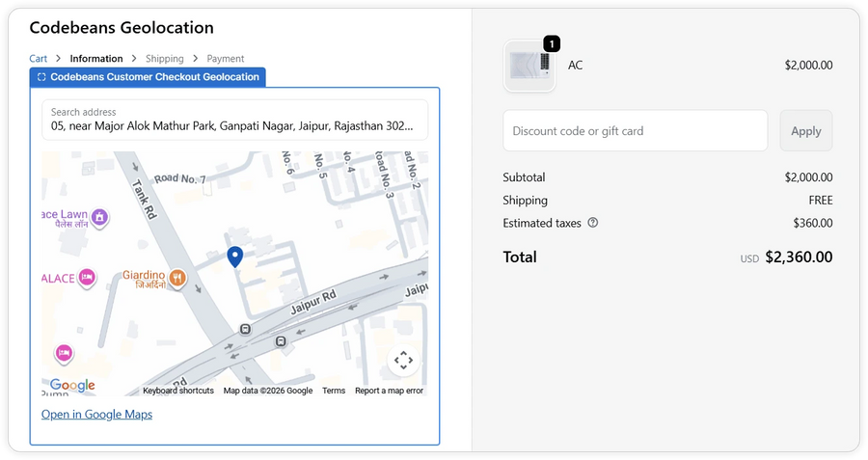Image resolution: width=868 pixels, height=460 pixels.
Task: Click the quantity badge on AC thumbnail
Action: tap(552, 43)
